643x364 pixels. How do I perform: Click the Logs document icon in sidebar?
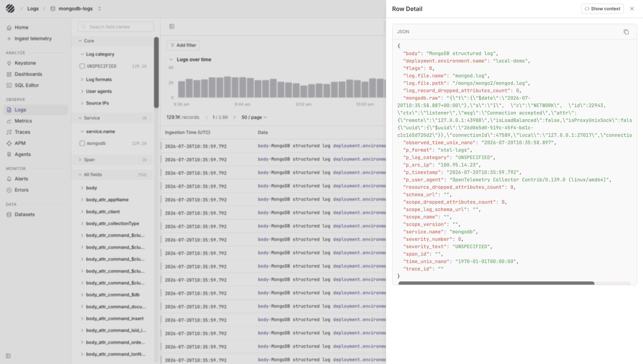9,110
